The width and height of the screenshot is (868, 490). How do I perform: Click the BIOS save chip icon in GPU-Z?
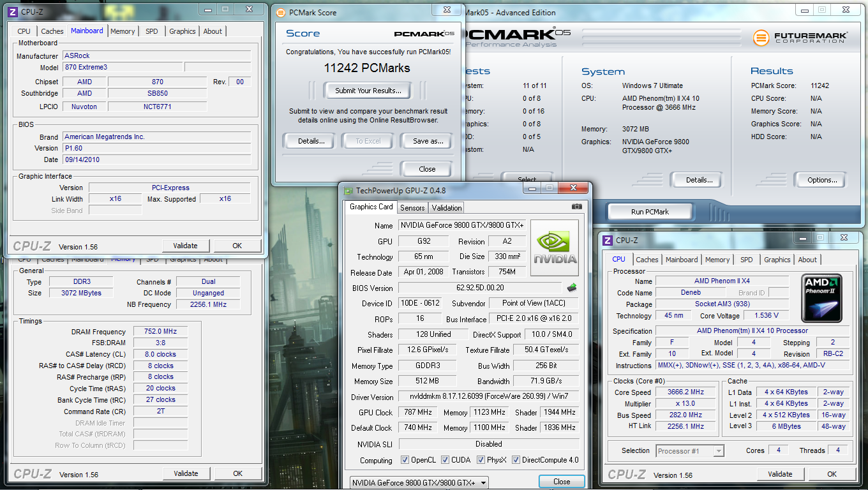572,288
